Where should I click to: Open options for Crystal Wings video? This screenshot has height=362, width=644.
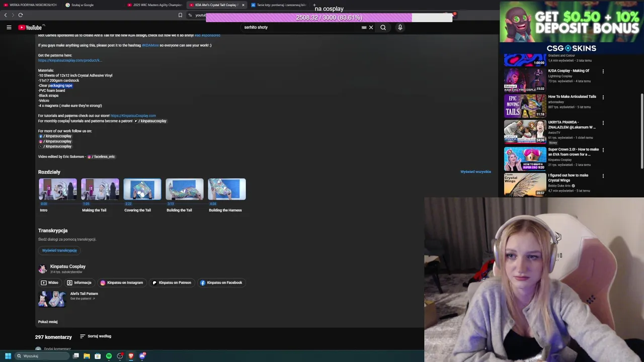point(603,176)
